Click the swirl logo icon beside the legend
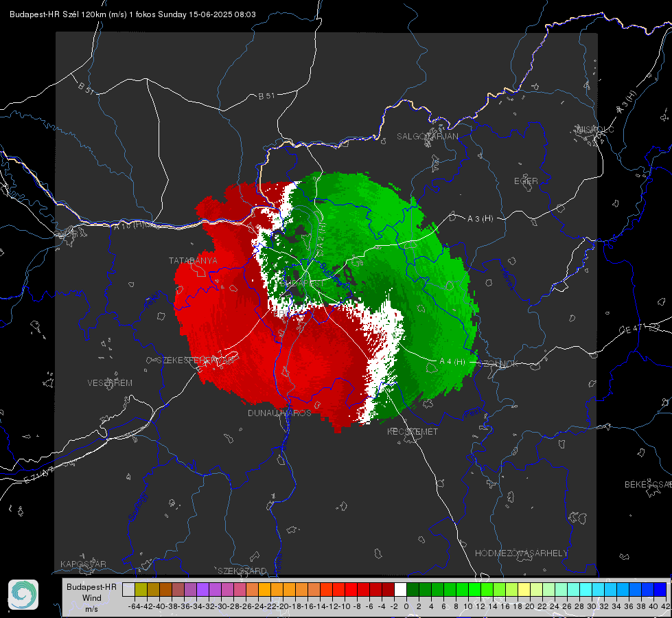Screen dimensions: 672x618 (23, 595)
